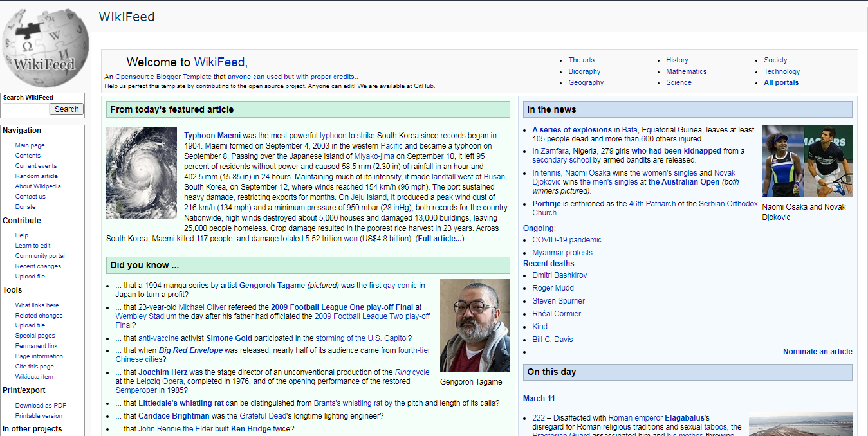
Task: Open Random article in the sidebar
Action: click(37, 176)
